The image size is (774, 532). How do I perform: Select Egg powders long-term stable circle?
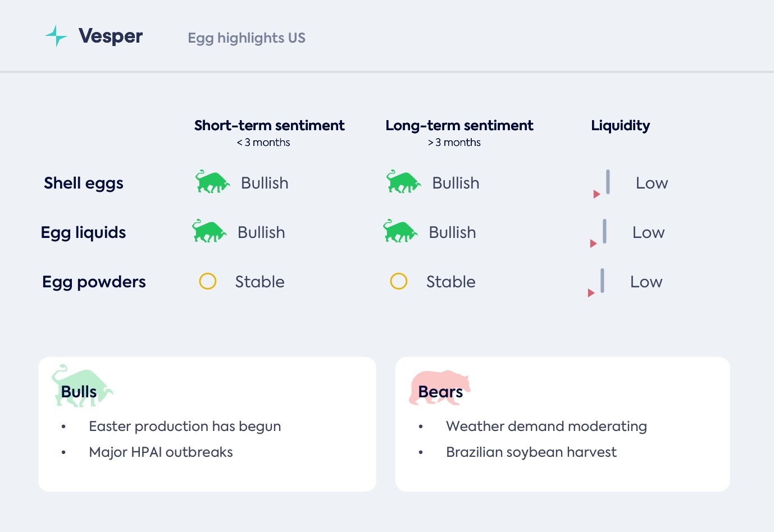click(399, 281)
